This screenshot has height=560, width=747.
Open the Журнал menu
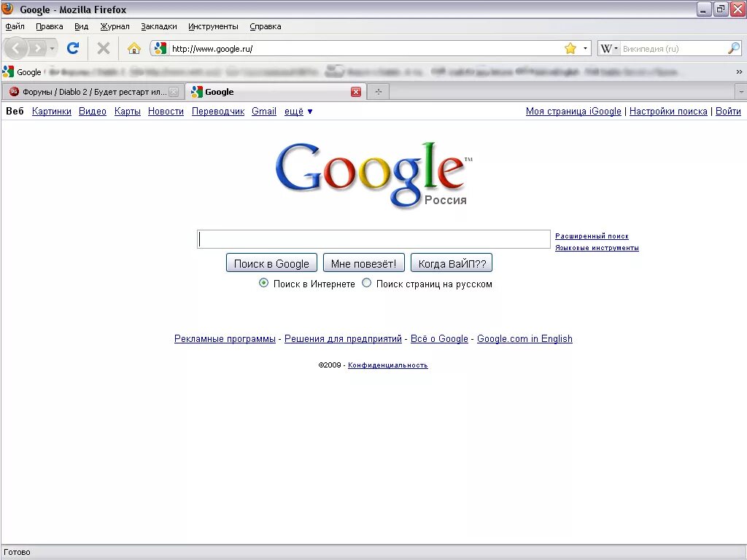[115, 27]
